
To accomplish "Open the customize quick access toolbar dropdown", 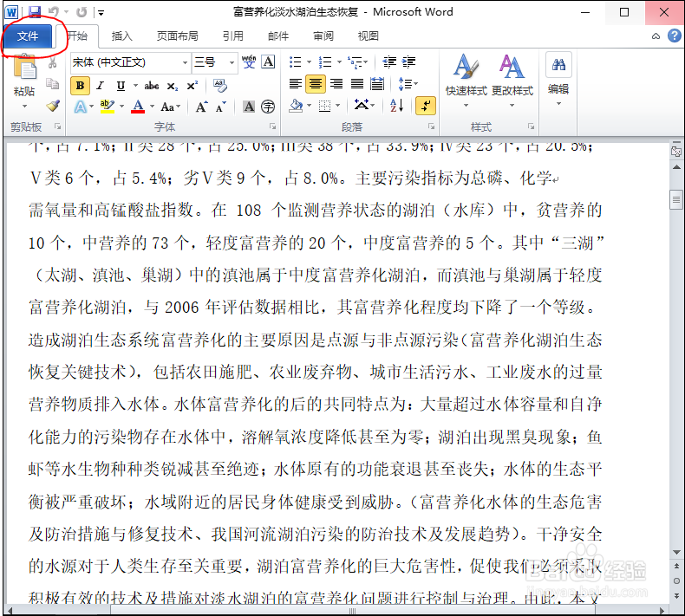I will click(x=101, y=13).
